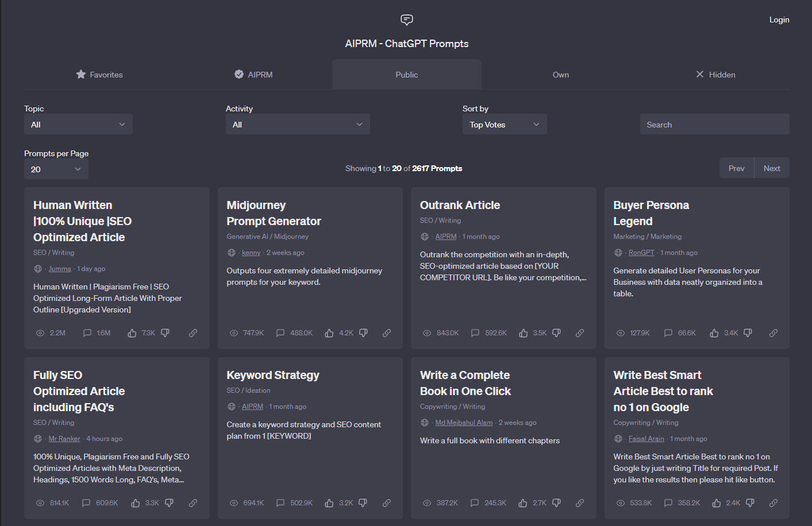Upvote the Outrank Article prompt

click(524, 333)
